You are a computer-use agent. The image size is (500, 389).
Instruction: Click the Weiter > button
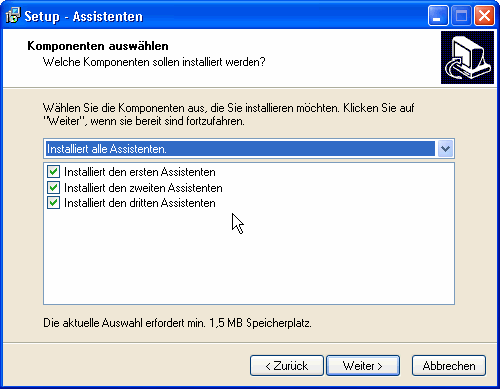[363, 366]
